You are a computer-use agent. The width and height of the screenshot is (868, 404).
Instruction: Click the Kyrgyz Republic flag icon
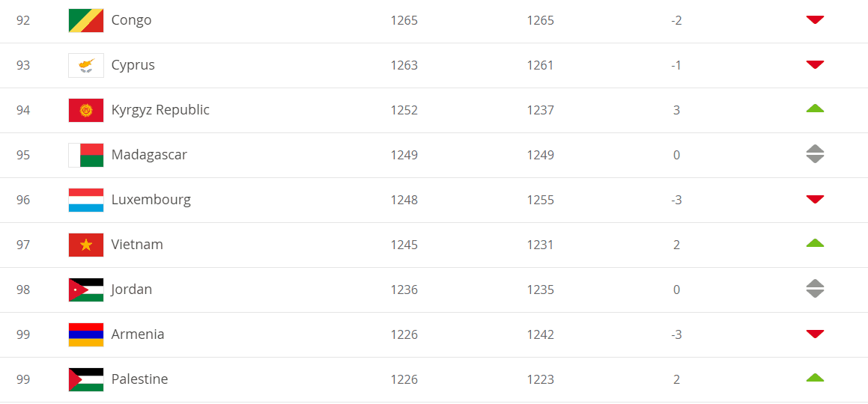(86, 110)
